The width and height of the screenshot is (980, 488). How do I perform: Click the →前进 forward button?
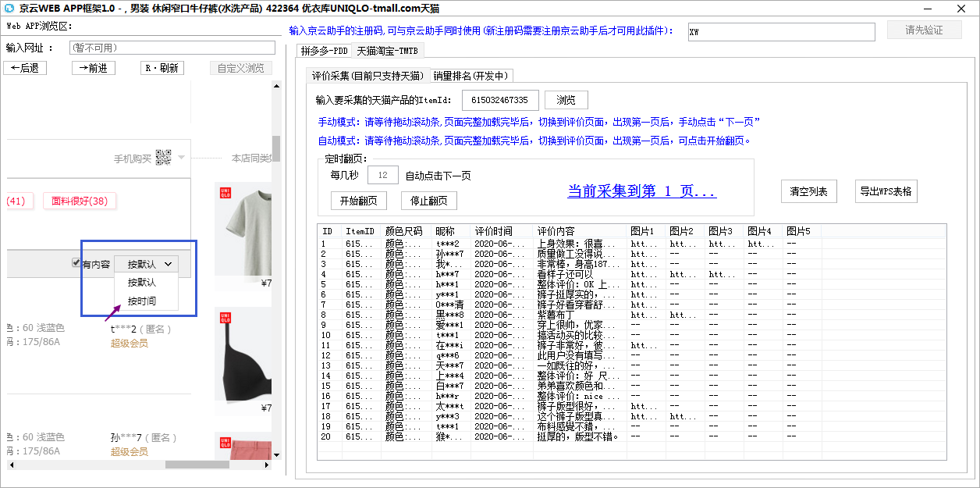click(x=94, y=68)
